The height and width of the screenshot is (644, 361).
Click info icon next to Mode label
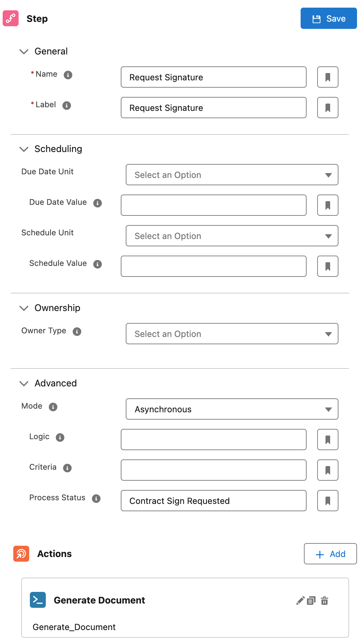[x=53, y=407]
